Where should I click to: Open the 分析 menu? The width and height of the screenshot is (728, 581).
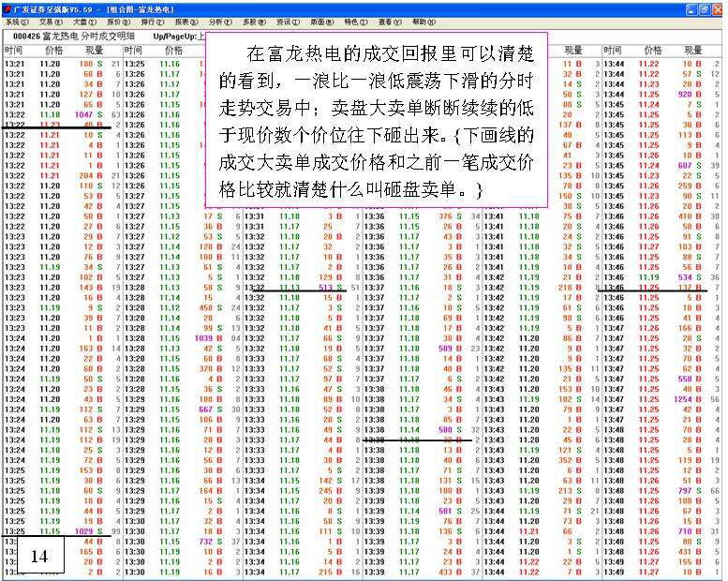coord(220,22)
